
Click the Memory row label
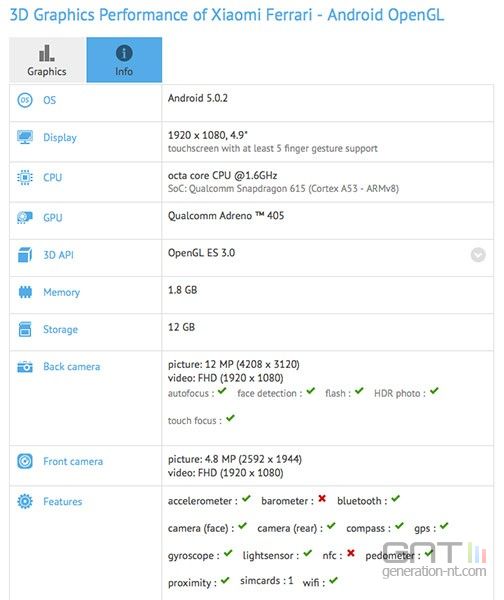coord(62,292)
